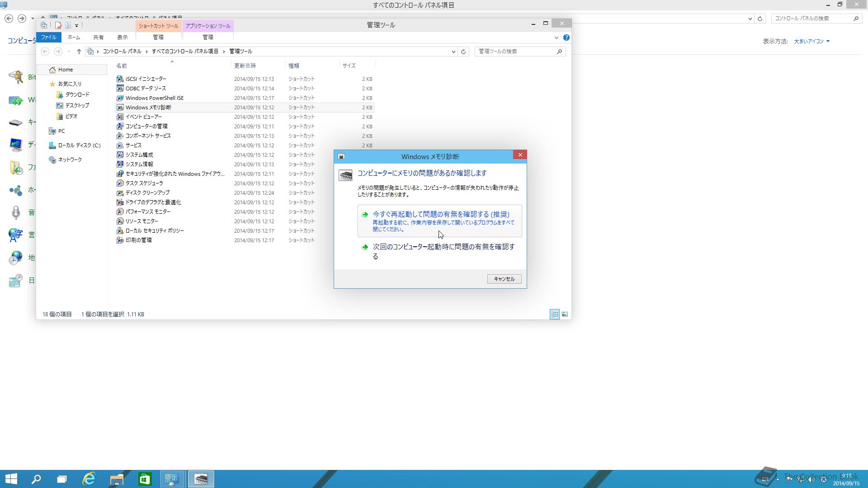The height and width of the screenshot is (488, 868).
Task: Click the タスク スケジューラ clock icon
Action: click(120, 183)
